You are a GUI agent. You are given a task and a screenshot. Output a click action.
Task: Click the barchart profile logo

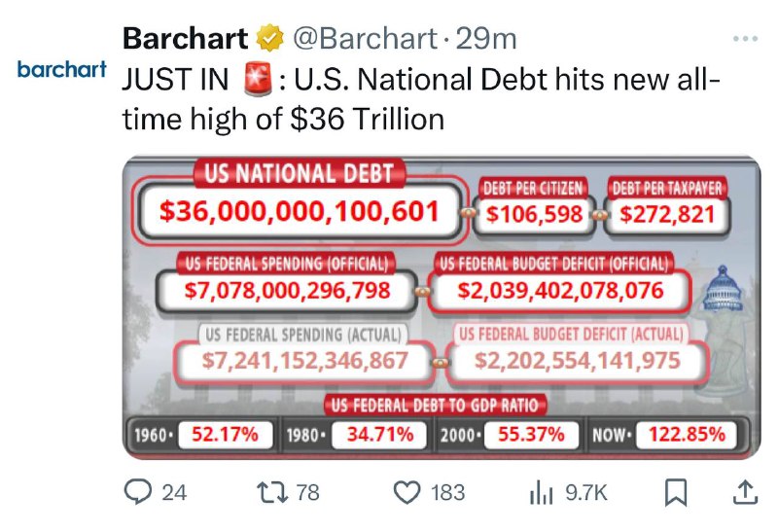[x=62, y=69]
